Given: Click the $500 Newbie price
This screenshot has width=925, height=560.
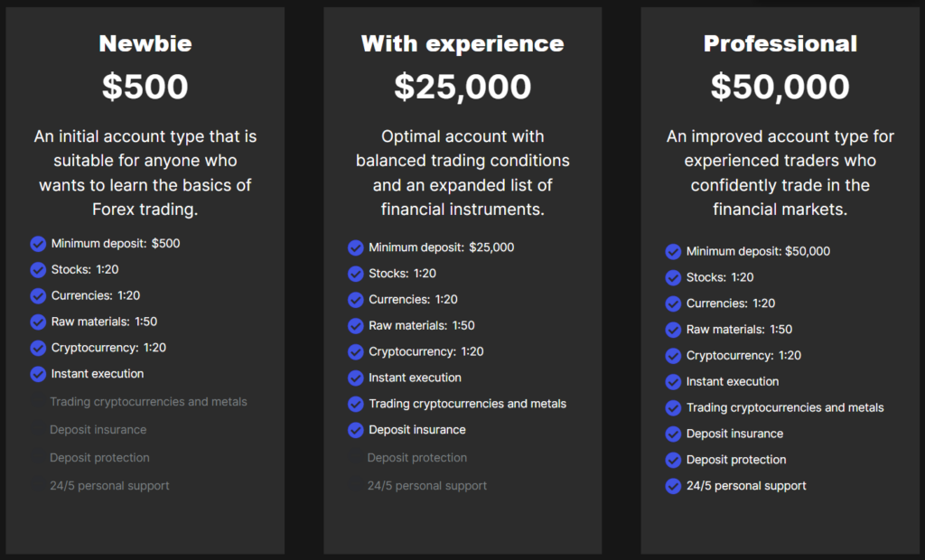Looking at the screenshot, I should (145, 87).
